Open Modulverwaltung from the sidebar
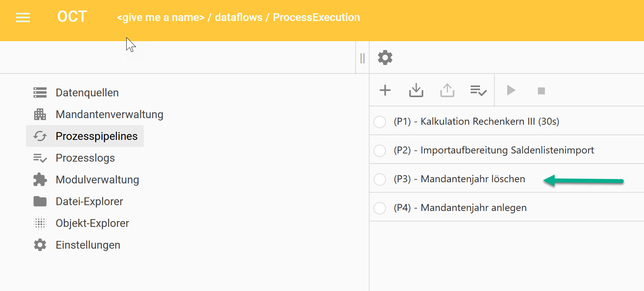Image resolution: width=644 pixels, height=291 pixels. (x=97, y=179)
